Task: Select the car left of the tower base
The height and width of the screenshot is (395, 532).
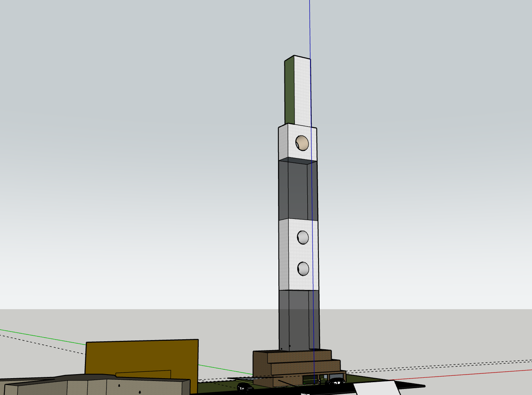Action: click(244, 387)
